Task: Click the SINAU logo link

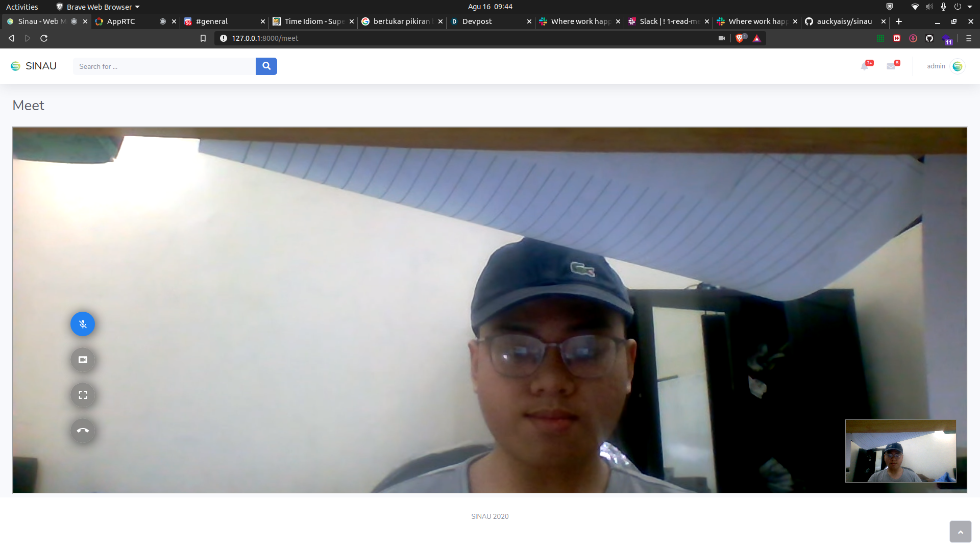Action: pos(34,66)
